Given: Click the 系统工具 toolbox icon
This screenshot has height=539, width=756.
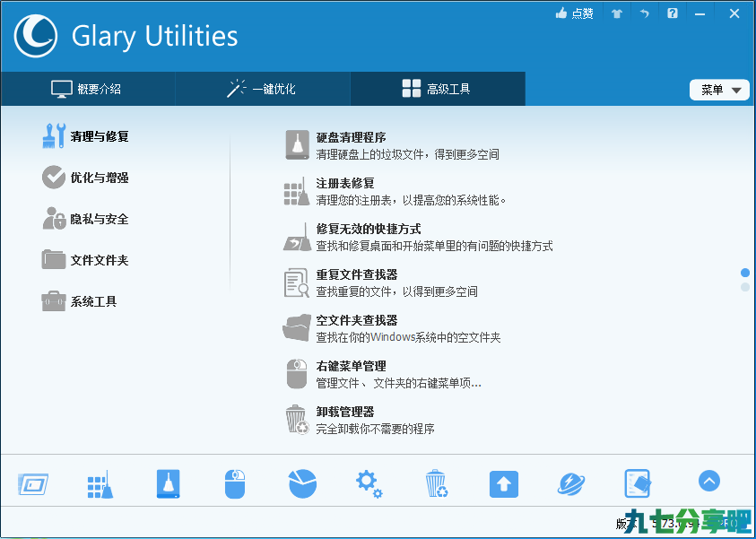Looking at the screenshot, I should [54, 301].
